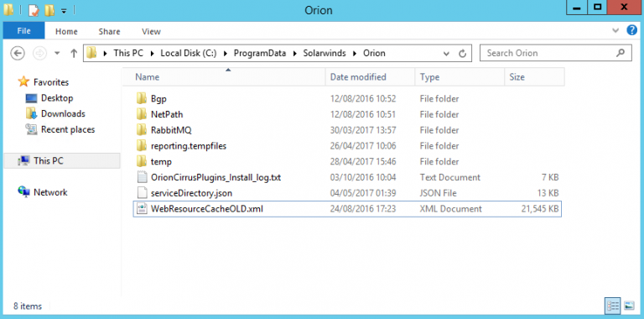Select the RabbitMQ folder icon
The height and width of the screenshot is (319, 644).
click(142, 130)
